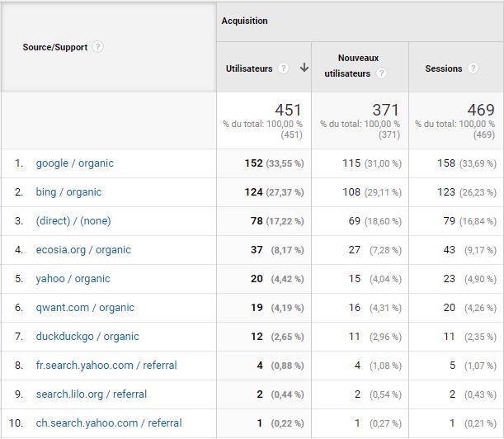Select ch.search.yahoo sessions percentage 0,21 %

[x=480, y=423]
